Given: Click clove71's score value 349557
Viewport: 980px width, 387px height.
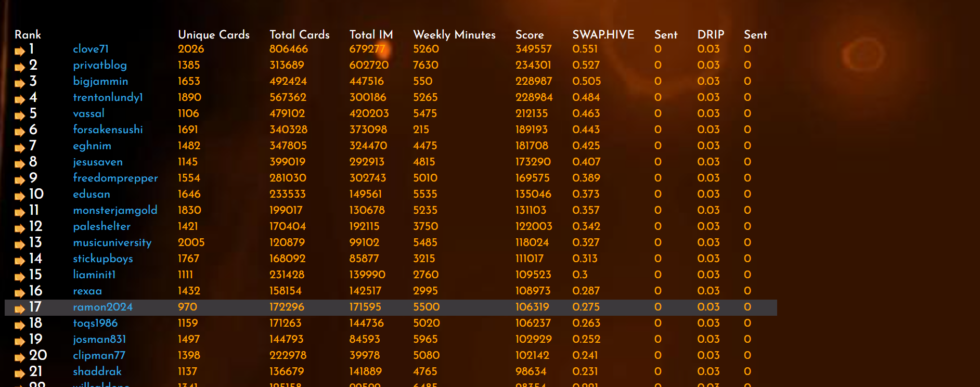Looking at the screenshot, I should click(534, 49).
